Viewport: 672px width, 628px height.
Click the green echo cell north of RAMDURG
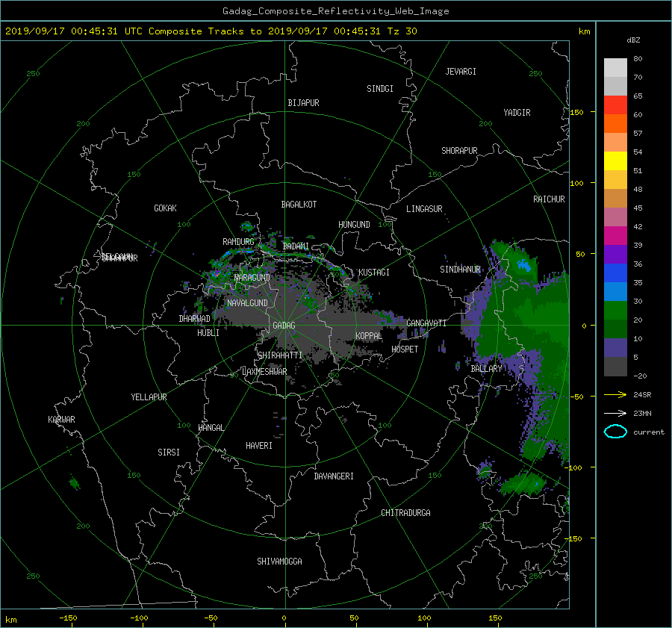[246, 226]
